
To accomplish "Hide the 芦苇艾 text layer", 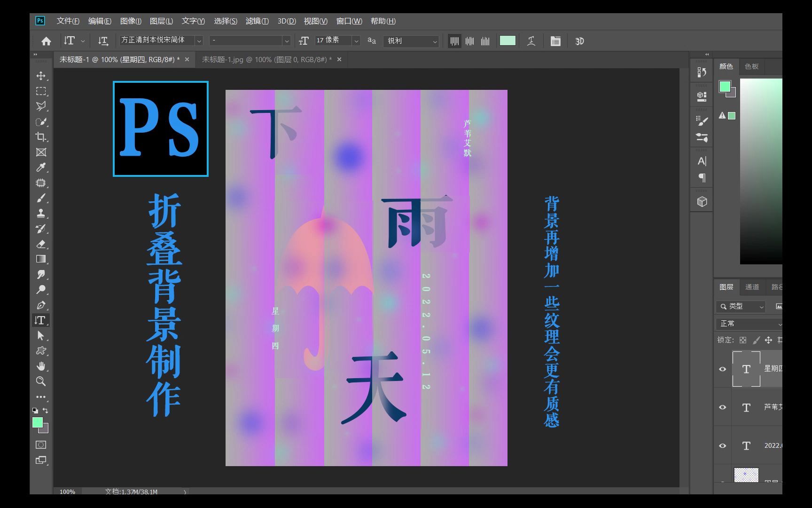I will pyautogui.click(x=722, y=407).
